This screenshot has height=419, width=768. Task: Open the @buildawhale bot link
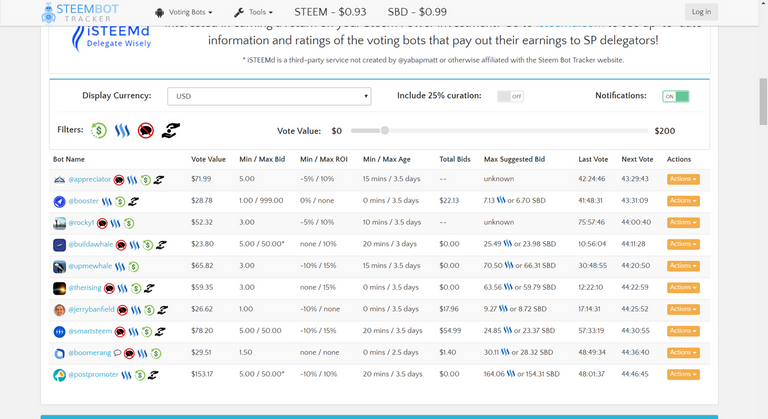pos(91,244)
